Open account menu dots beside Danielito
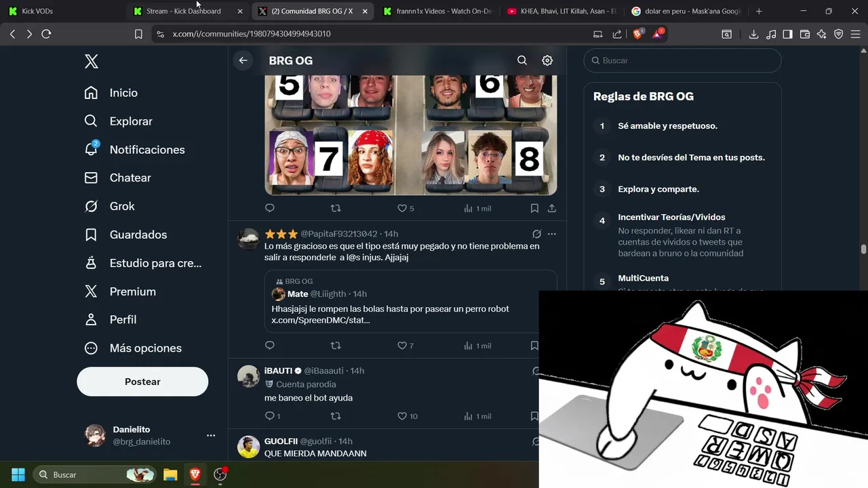868x488 pixels. [211, 436]
